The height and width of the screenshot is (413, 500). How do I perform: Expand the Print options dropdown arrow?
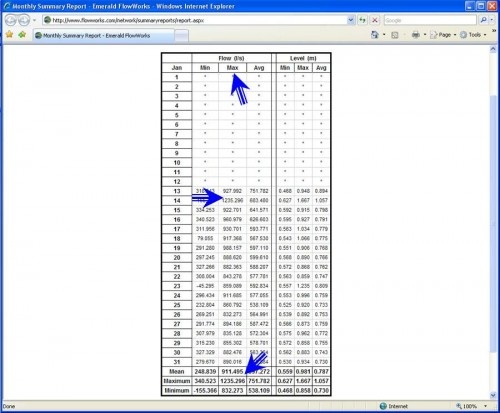[425, 35]
